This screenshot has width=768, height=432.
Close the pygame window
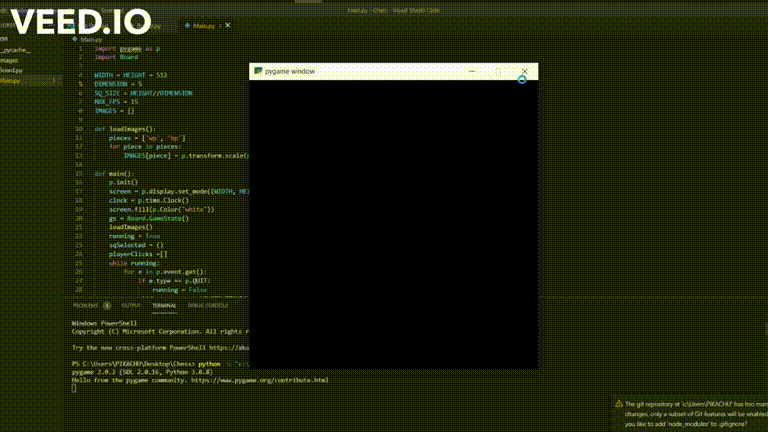525,71
